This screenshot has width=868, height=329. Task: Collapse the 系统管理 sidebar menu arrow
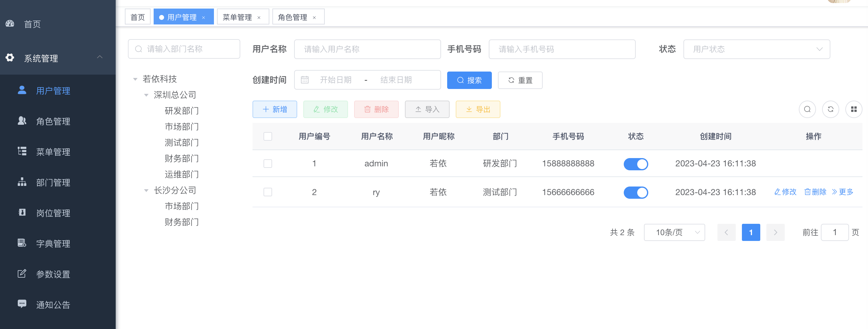100,57
